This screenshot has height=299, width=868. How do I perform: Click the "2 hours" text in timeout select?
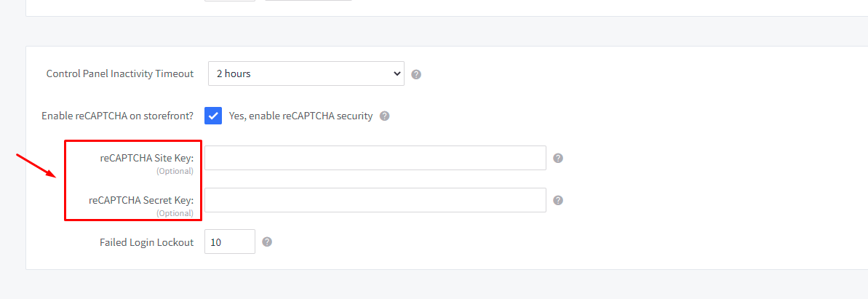pos(234,73)
